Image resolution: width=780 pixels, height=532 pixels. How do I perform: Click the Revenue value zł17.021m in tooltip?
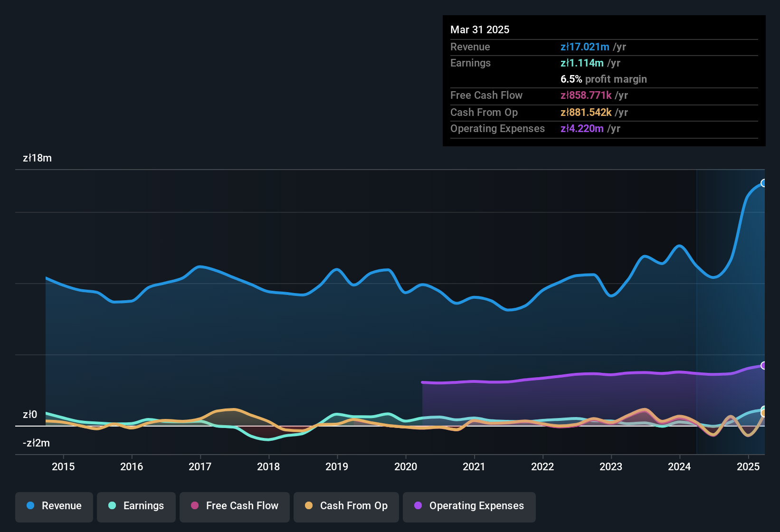click(585, 47)
